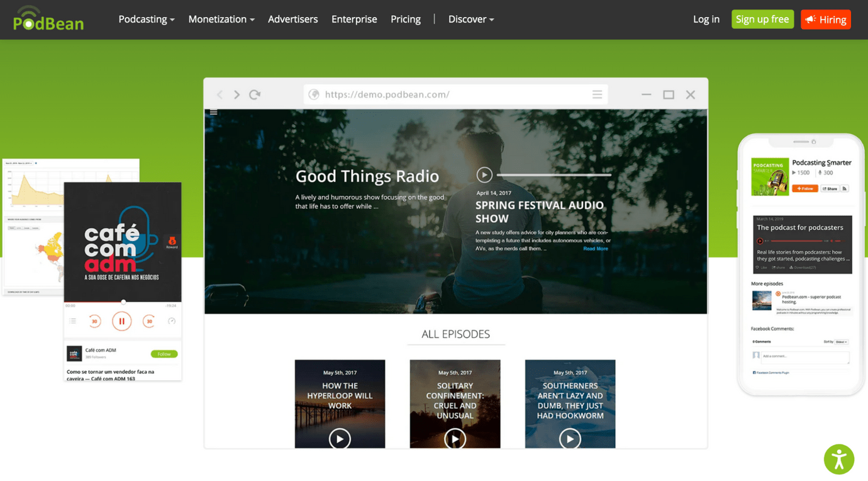Click the Download(27) link
868x481 pixels.
(803, 268)
